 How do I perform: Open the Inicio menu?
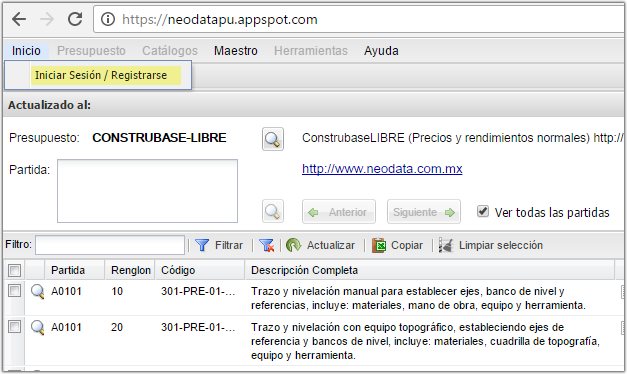26,51
